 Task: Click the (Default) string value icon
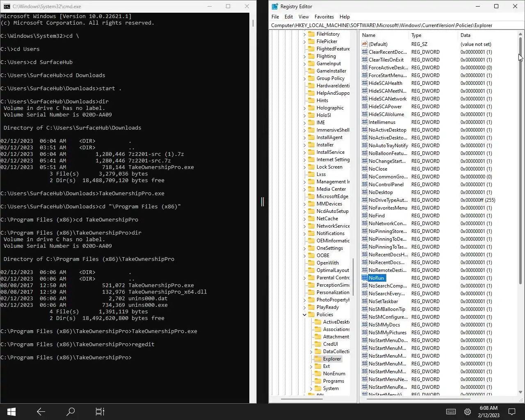(x=365, y=44)
